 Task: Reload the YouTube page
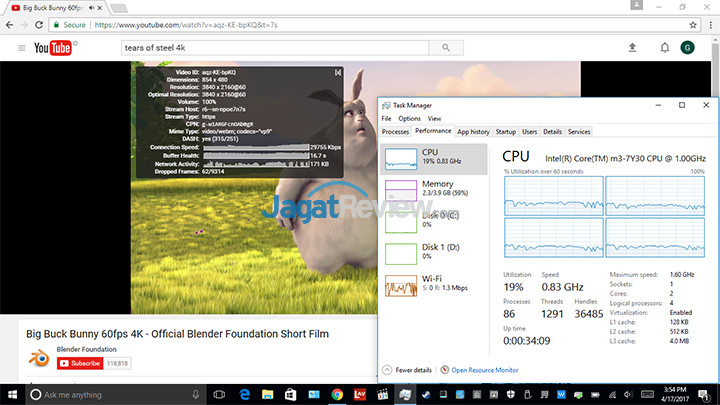[39, 25]
